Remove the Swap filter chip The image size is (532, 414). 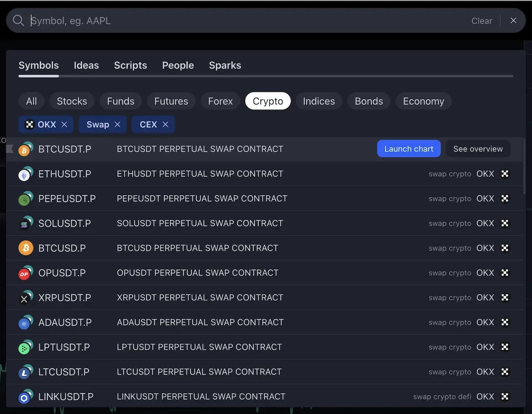click(117, 124)
